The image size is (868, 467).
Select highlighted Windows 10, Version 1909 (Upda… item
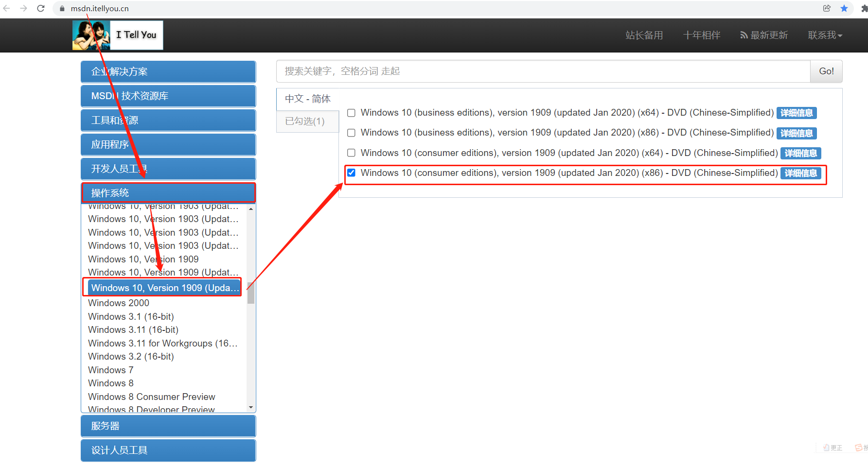click(x=164, y=288)
